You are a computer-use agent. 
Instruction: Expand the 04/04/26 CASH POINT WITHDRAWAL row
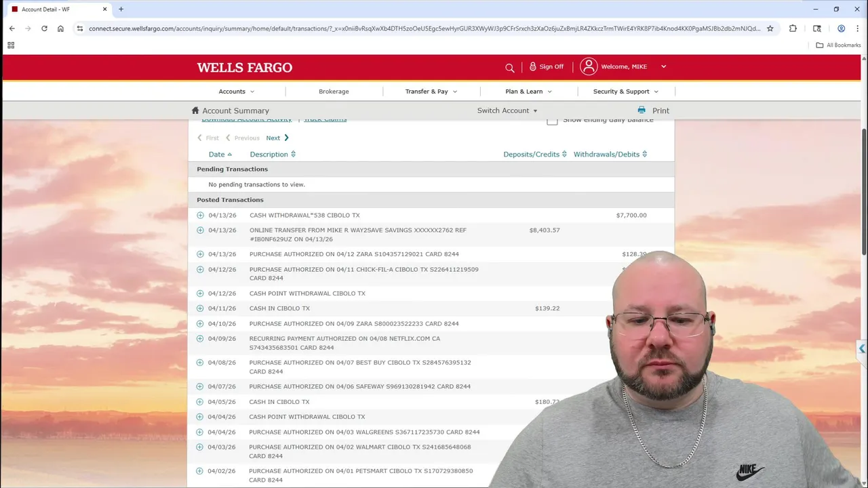pos(199,417)
